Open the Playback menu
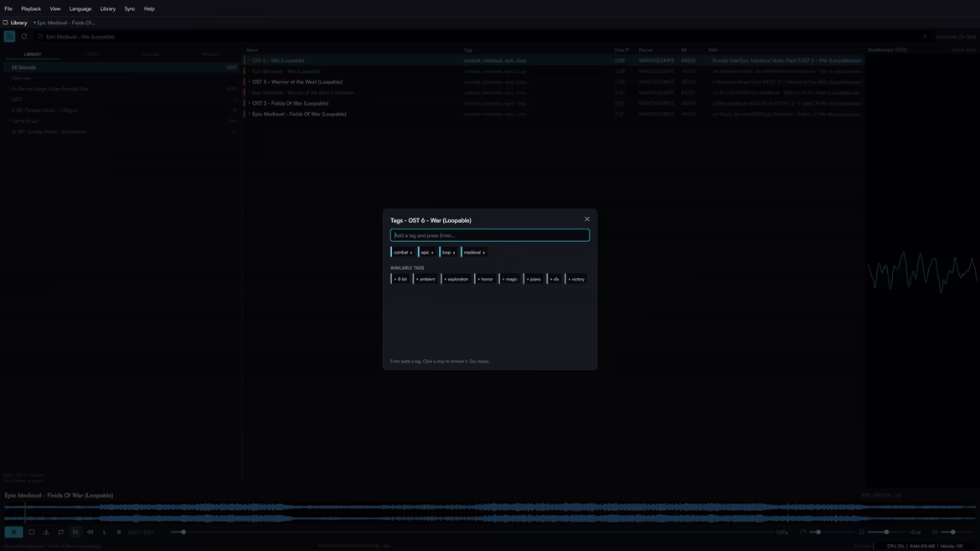980x551 pixels. (31, 8)
